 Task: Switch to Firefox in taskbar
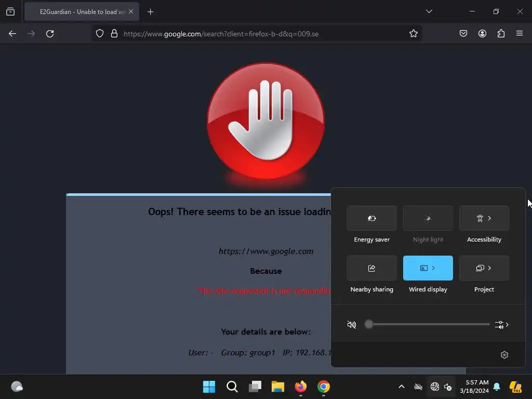pyautogui.click(x=301, y=387)
